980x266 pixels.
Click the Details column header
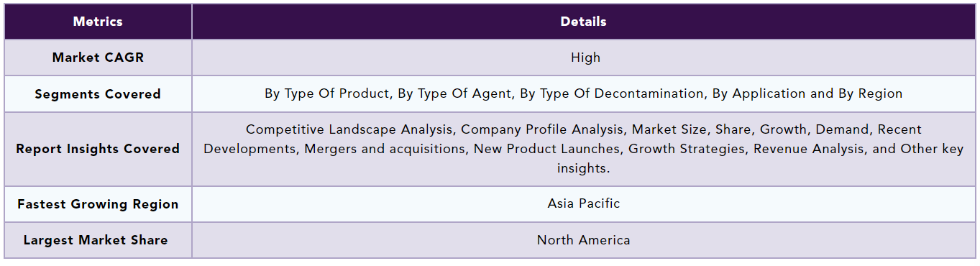(x=583, y=22)
